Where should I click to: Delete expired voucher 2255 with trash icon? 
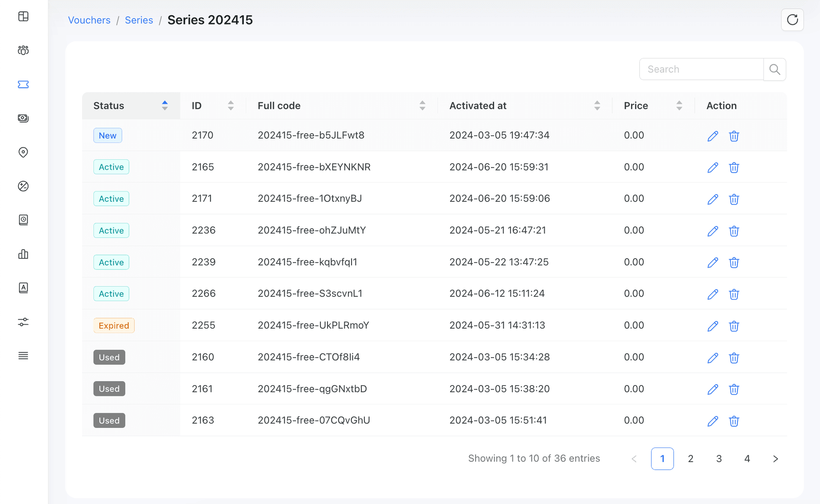coord(734,326)
